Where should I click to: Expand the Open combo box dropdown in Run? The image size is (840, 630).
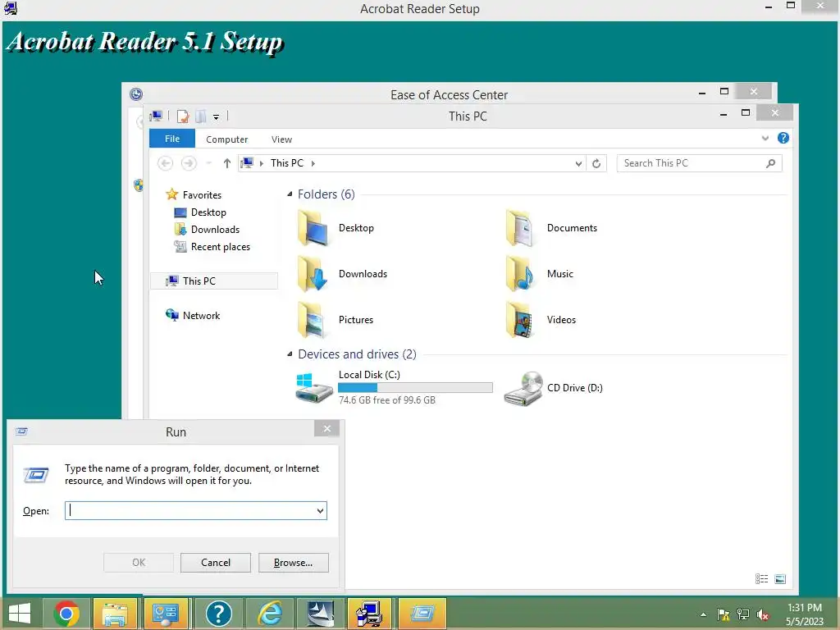320,511
